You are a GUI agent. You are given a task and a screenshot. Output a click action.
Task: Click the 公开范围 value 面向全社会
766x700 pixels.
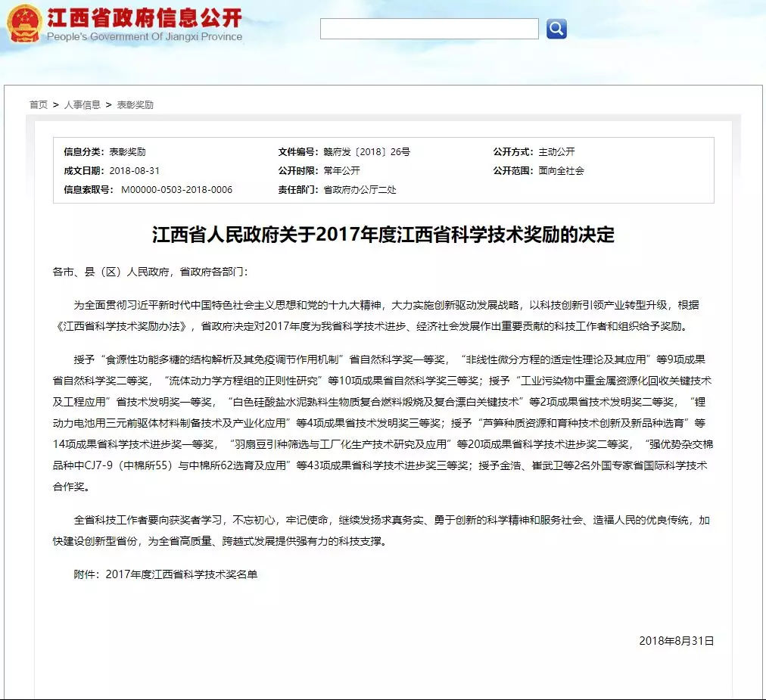point(562,171)
